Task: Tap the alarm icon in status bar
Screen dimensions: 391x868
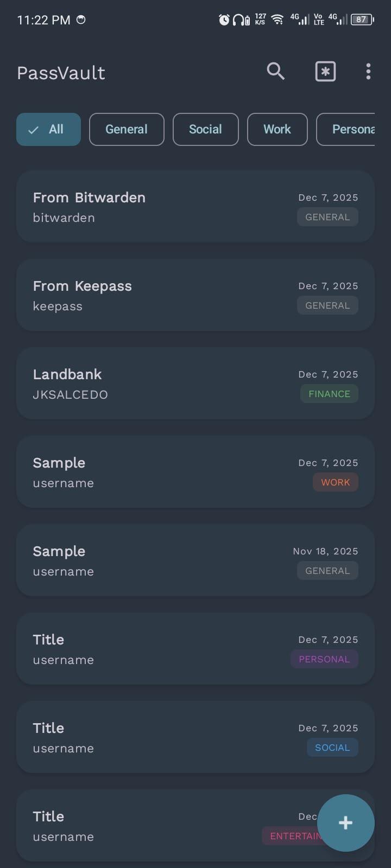Action: [224, 20]
